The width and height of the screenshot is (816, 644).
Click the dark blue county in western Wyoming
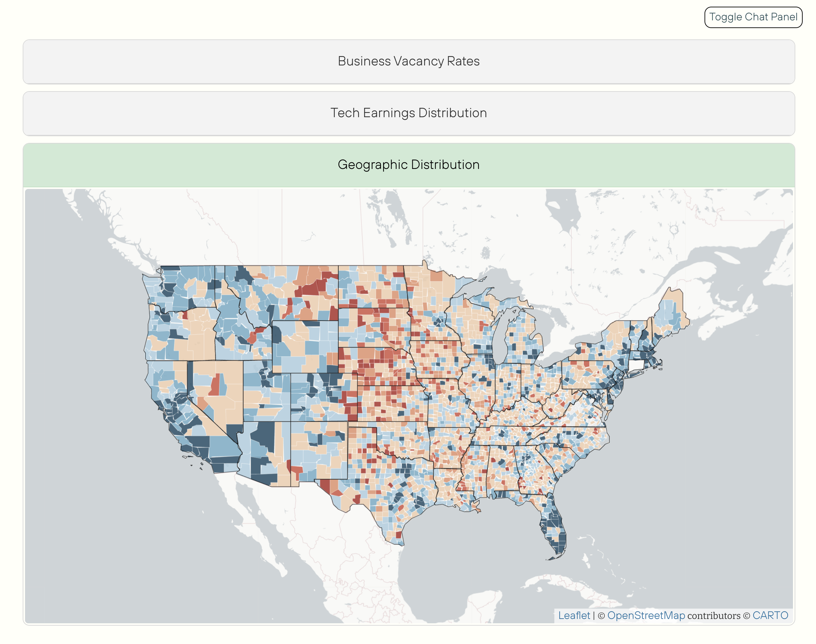point(276,335)
